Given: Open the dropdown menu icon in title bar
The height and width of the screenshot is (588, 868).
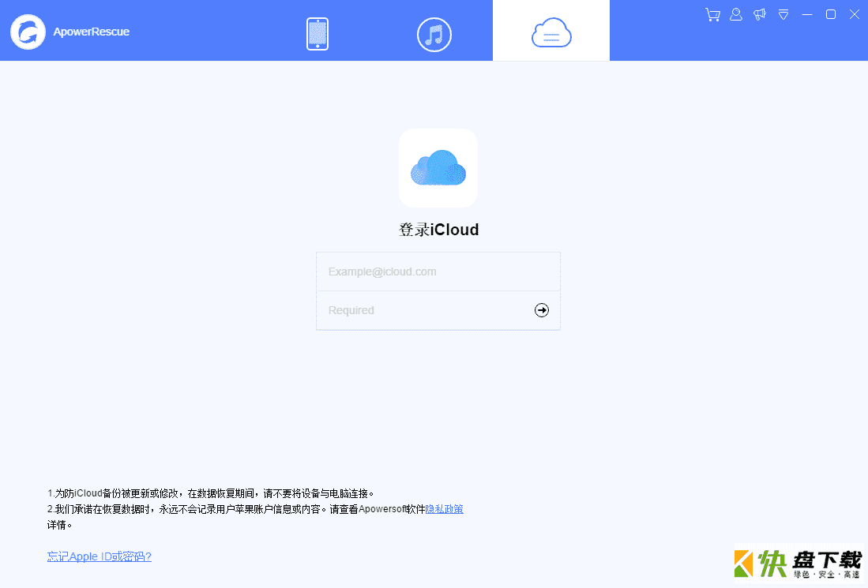Looking at the screenshot, I should tap(783, 14).
